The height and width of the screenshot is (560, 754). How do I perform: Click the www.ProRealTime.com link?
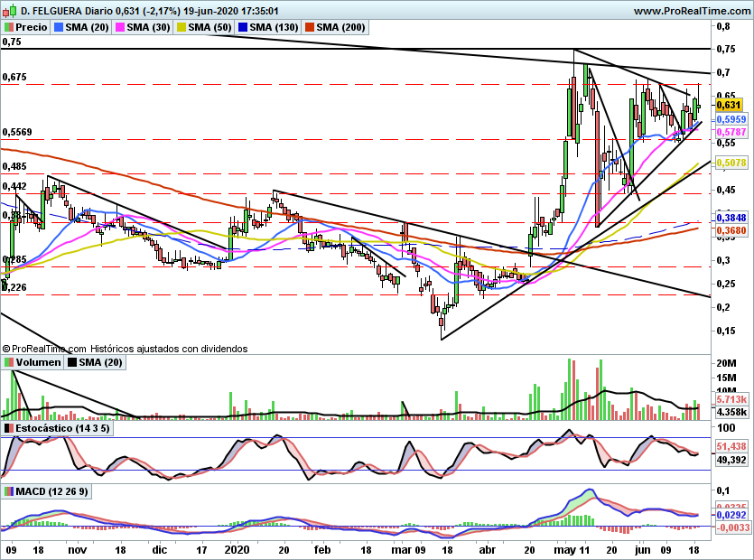coord(692,11)
